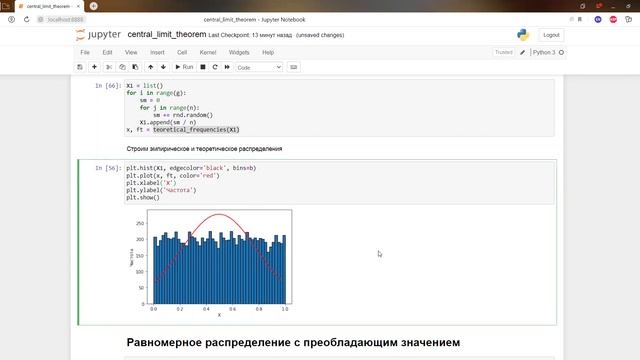Viewport: 640px width, 360px height.
Task: Open the File menu
Action: point(85,52)
